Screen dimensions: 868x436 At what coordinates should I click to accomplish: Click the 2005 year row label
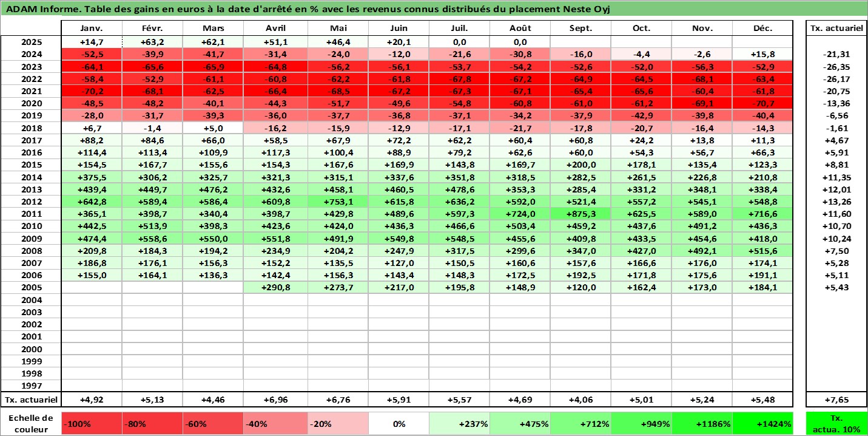31,287
